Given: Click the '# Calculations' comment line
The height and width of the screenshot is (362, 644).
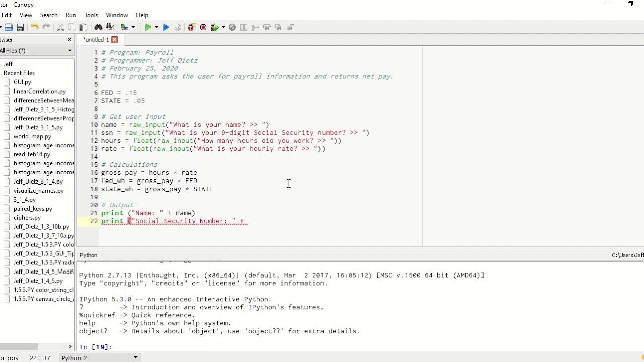Looking at the screenshot, I should (x=129, y=165).
